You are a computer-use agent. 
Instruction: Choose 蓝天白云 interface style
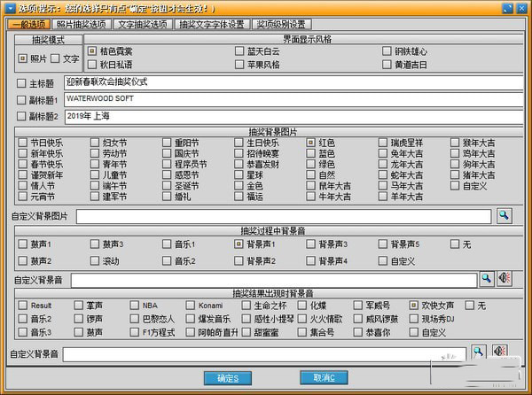pos(240,51)
